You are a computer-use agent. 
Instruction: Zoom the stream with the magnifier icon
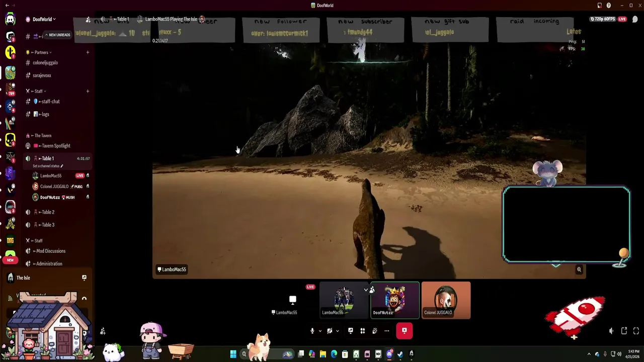click(x=579, y=269)
